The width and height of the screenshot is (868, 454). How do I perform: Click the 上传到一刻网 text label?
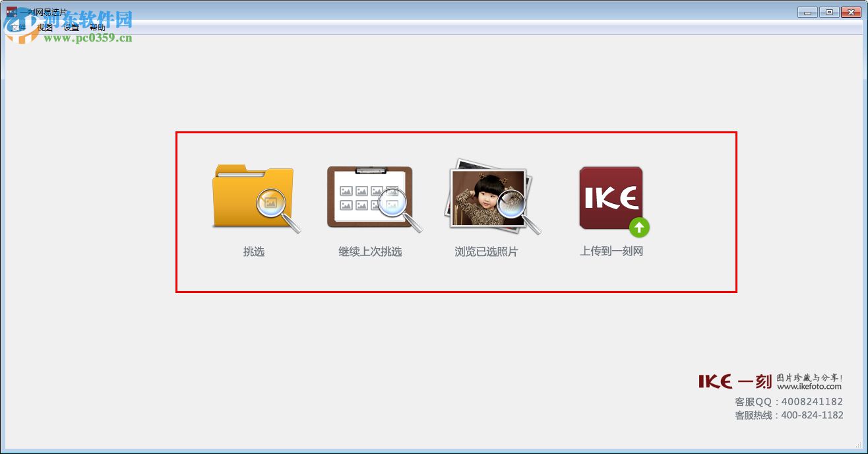pos(611,251)
